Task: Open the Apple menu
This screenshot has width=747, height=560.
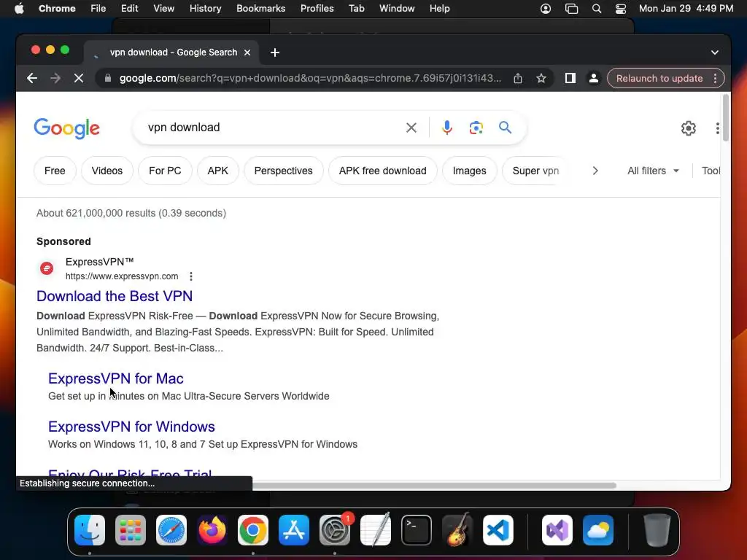Action: tap(19, 9)
